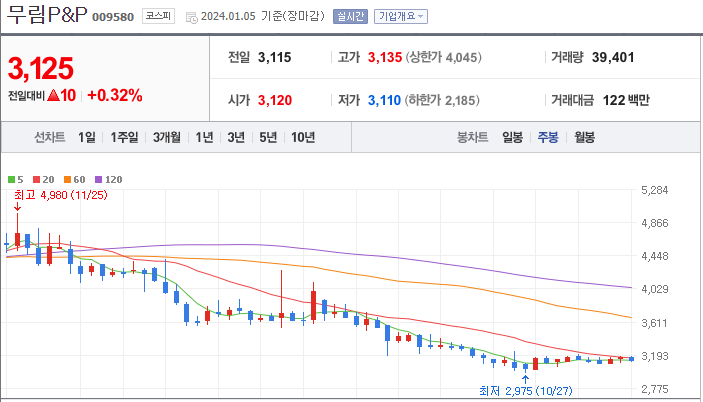Click the 실시간 button

pyautogui.click(x=350, y=17)
